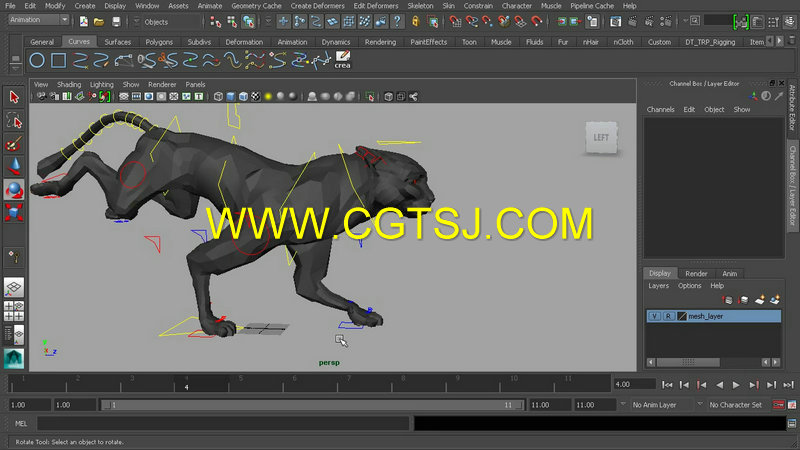The image size is (800, 450).
Task: Click the 'crea' custom shelf button
Action: click(342, 60)
